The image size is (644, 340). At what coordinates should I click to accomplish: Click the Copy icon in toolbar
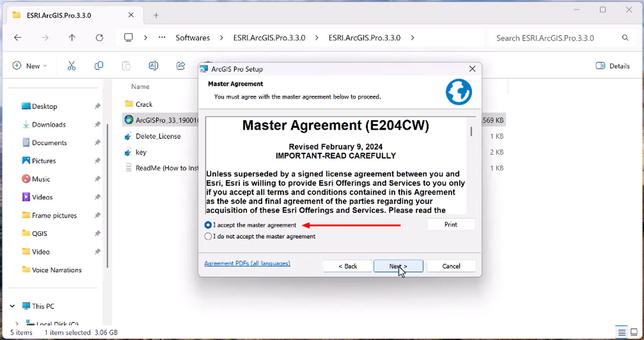99,66
